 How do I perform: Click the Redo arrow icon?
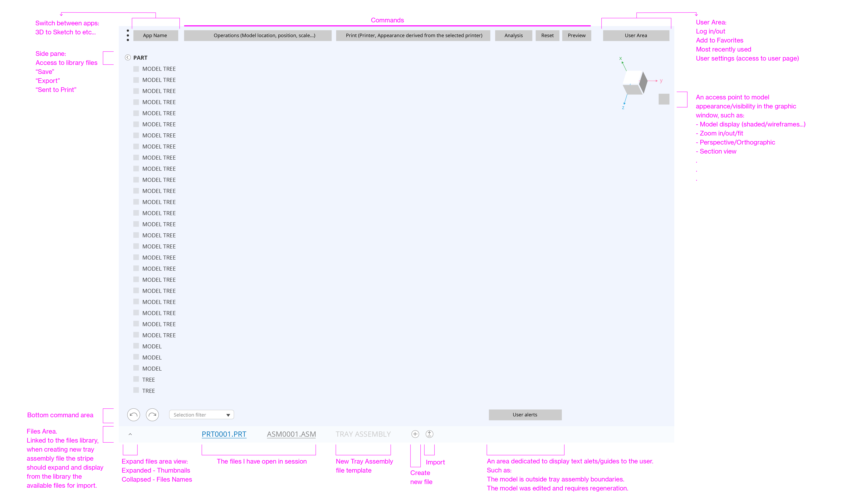coord(152,415)
